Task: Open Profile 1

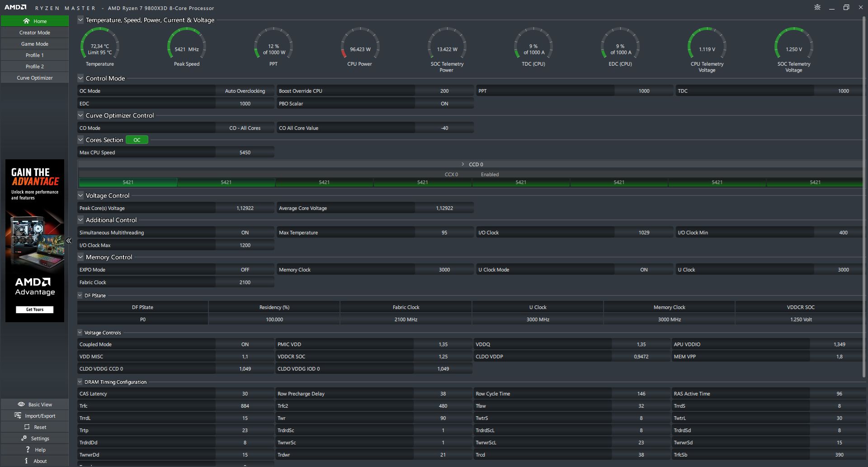Action: pyautogui.click(x=35, y=55)
